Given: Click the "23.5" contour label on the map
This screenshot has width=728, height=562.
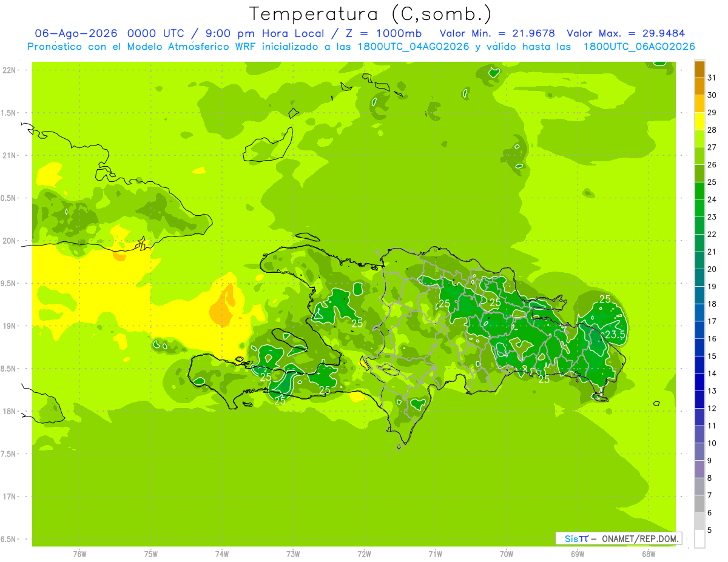Looking at the screenshot, I should [x=615, y=335].
